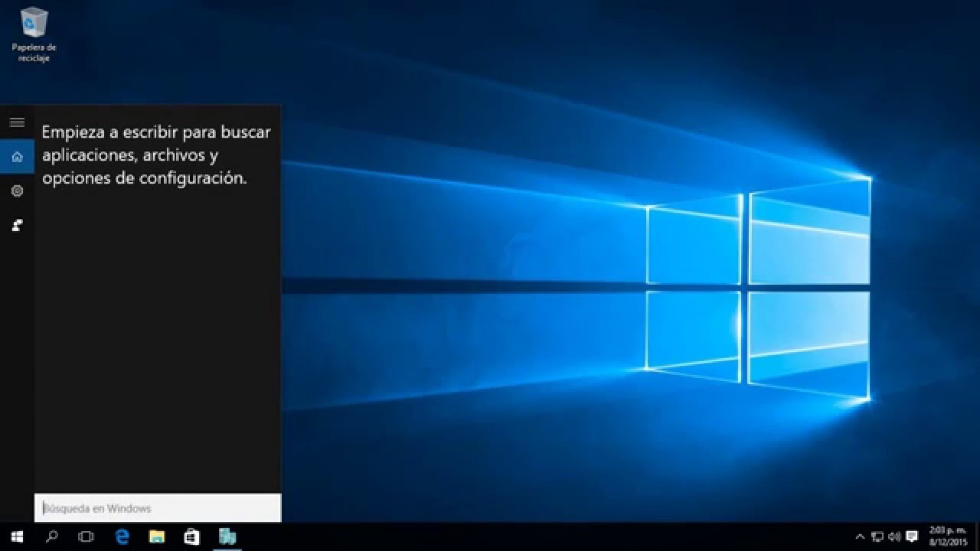Viewport: 980px width, 551px height.
Task: Open the clock and date in taskbar
Action: pos(947,536)
